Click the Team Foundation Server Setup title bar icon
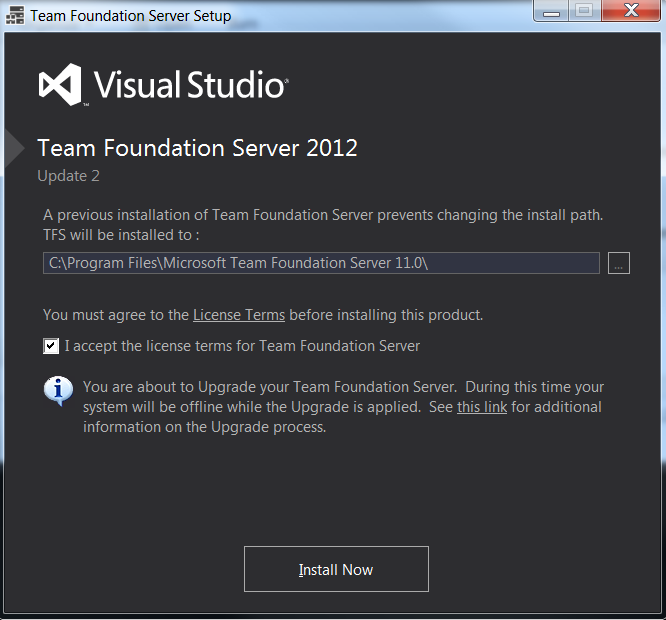The width and height of the screenshot is (666, 620). coord(15,15)
